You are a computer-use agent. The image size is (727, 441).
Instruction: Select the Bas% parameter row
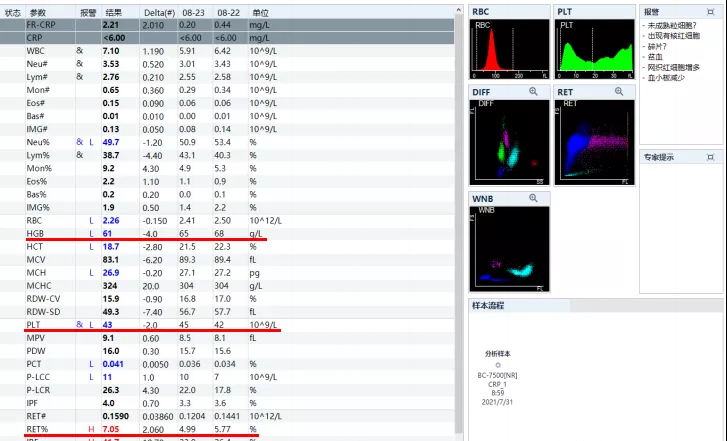click(x=227, y=194)
